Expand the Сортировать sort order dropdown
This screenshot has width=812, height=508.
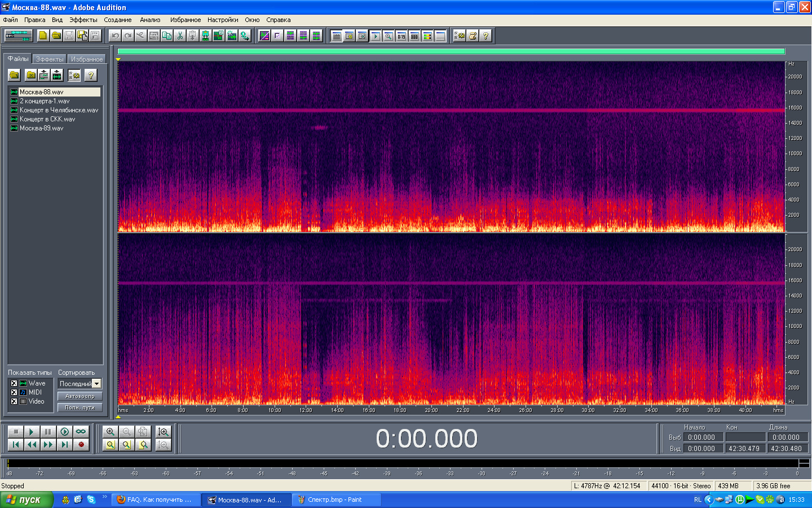click(96, 384)
